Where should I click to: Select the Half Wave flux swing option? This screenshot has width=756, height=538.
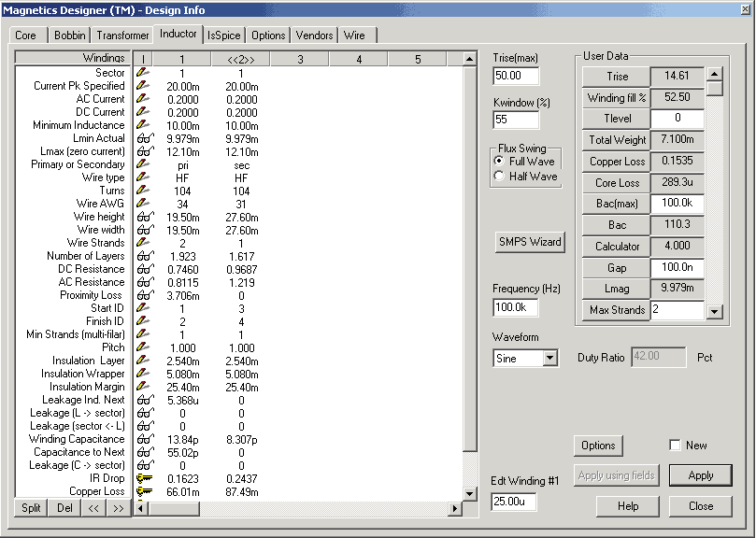click(x=499, y=177)
